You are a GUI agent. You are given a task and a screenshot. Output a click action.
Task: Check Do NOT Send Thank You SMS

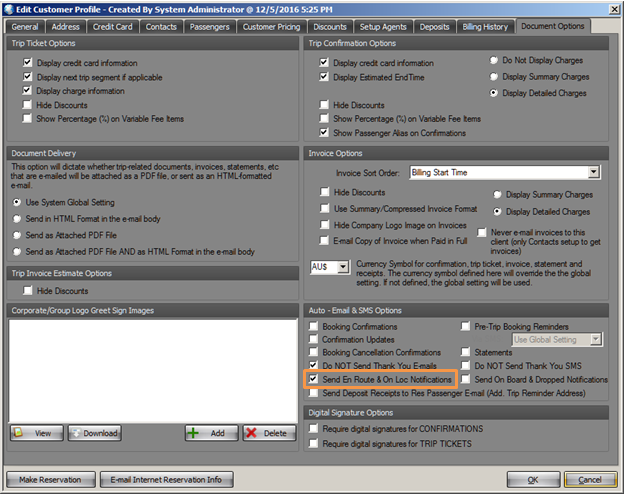click(x=466, y=365)
